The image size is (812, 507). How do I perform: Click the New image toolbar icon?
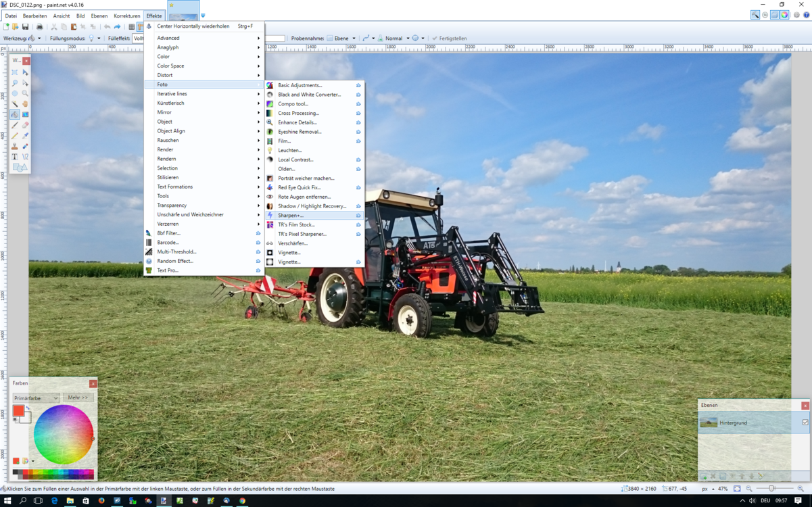[6, 27]
